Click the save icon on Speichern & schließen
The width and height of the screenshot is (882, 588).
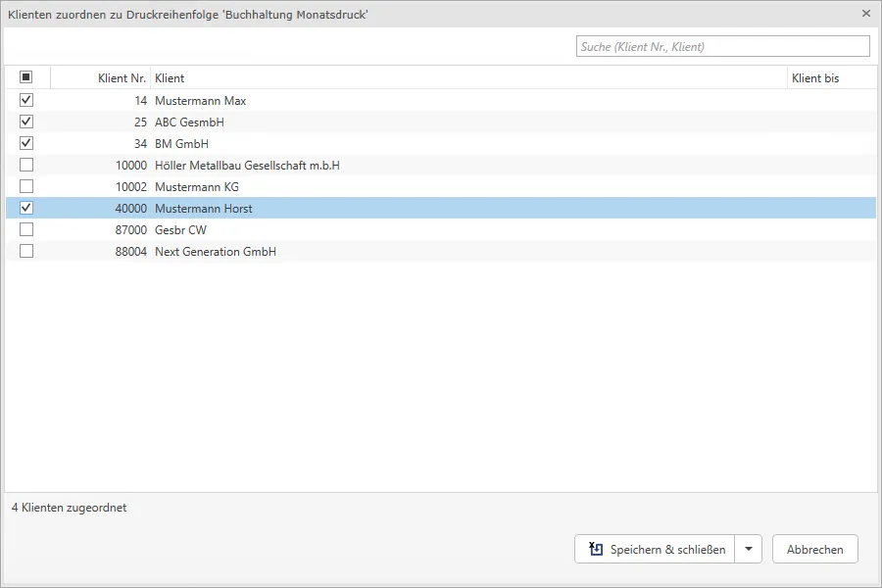[x=596, y=549]
